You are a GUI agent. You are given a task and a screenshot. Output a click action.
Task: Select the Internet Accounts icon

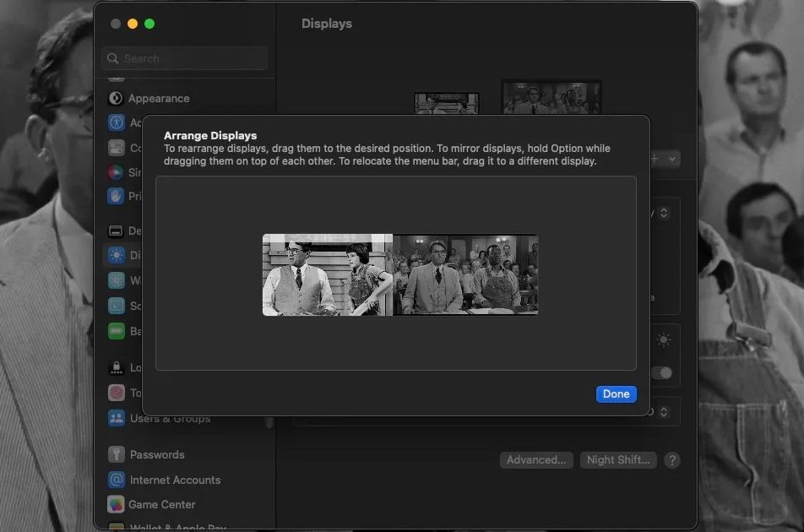116,480
